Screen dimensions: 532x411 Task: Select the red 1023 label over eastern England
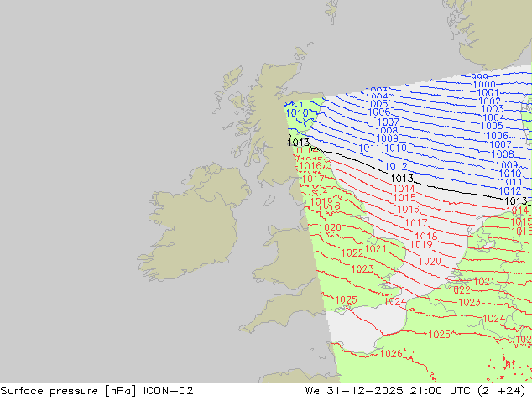coord(362,269)
